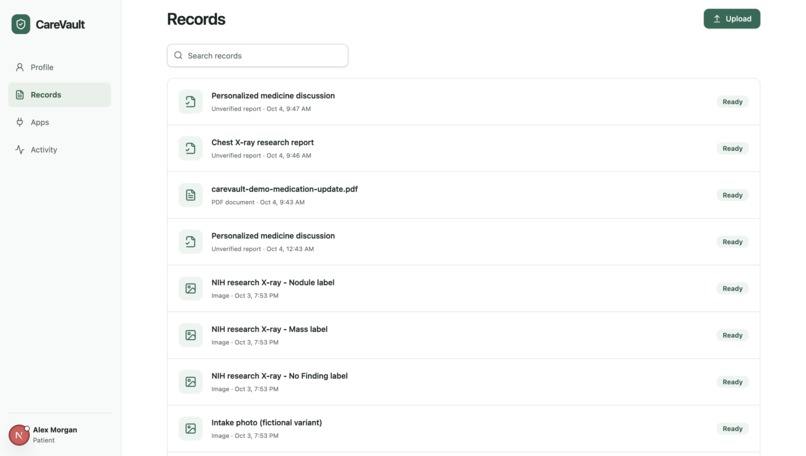Image resolution: width=806 pixels, height=456 pixels.
Task: Click the Records document icon in sidebar
Action: click(20, 95)
